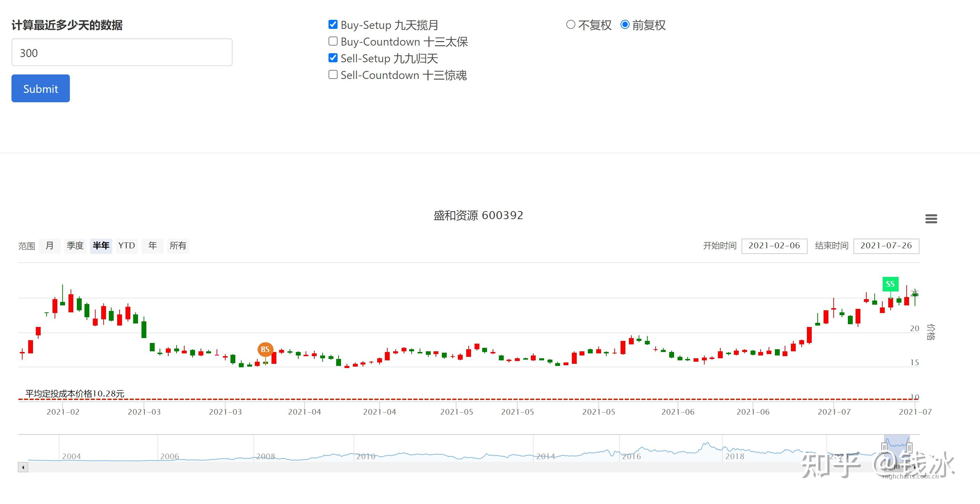Edit the 结束时间 date field 2021-07-26
Viewport: 980px width, 504px height.
point(886,246)
